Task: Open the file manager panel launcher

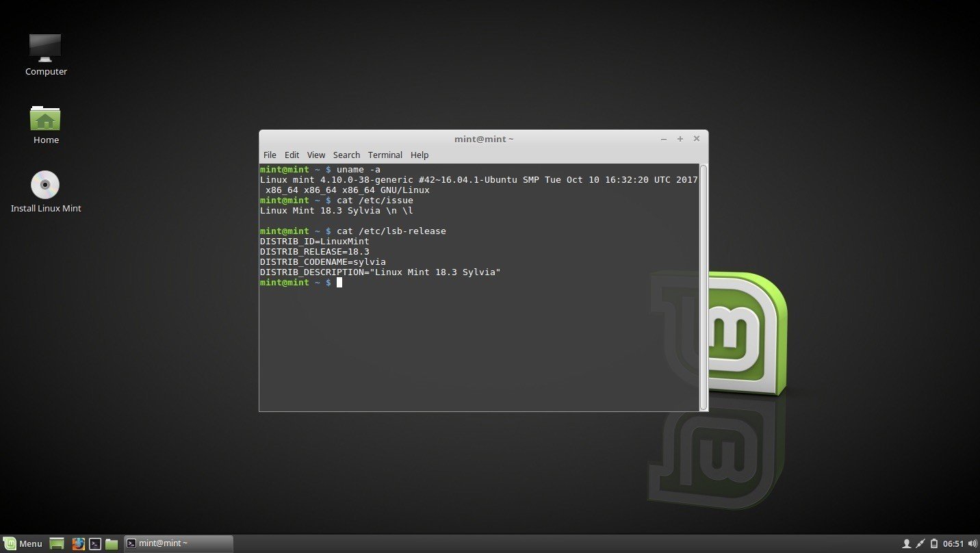Action: point(112,543)
